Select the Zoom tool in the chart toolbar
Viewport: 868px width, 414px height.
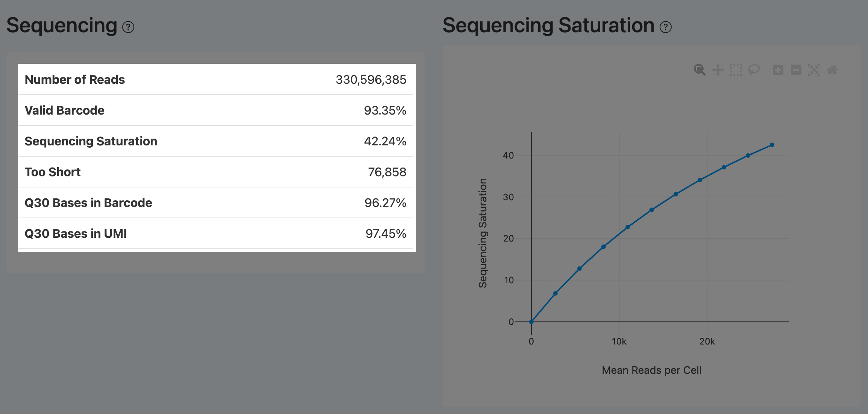700,70
